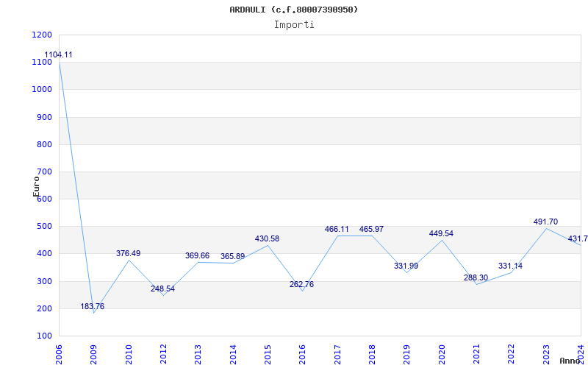Click the ARDAULI chart title
The height and width of the screenshot is (368, 588).
[294, 10]
